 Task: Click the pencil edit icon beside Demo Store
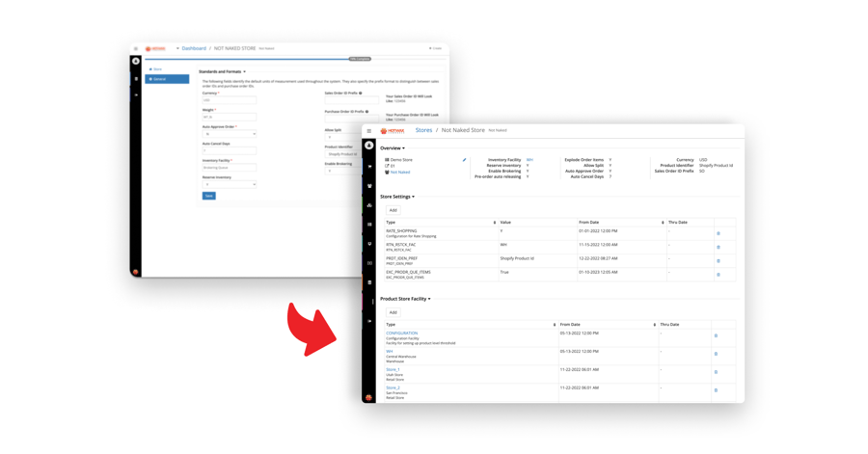click(464, 160)
